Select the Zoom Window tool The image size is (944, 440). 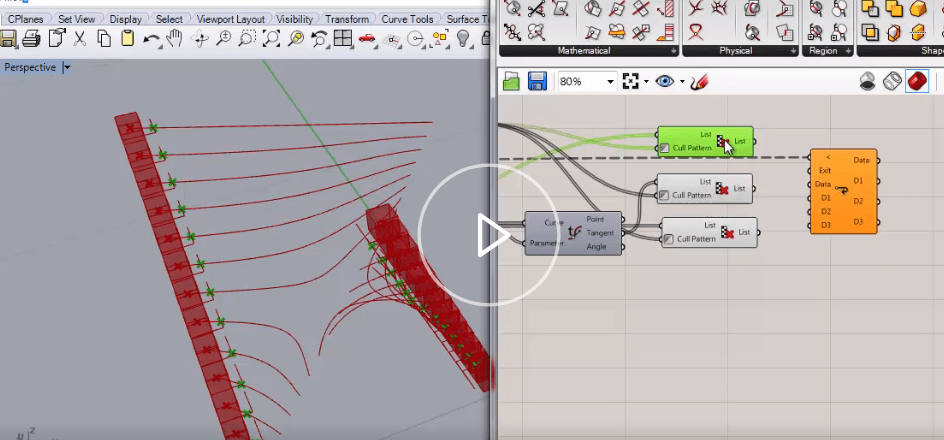247,39
